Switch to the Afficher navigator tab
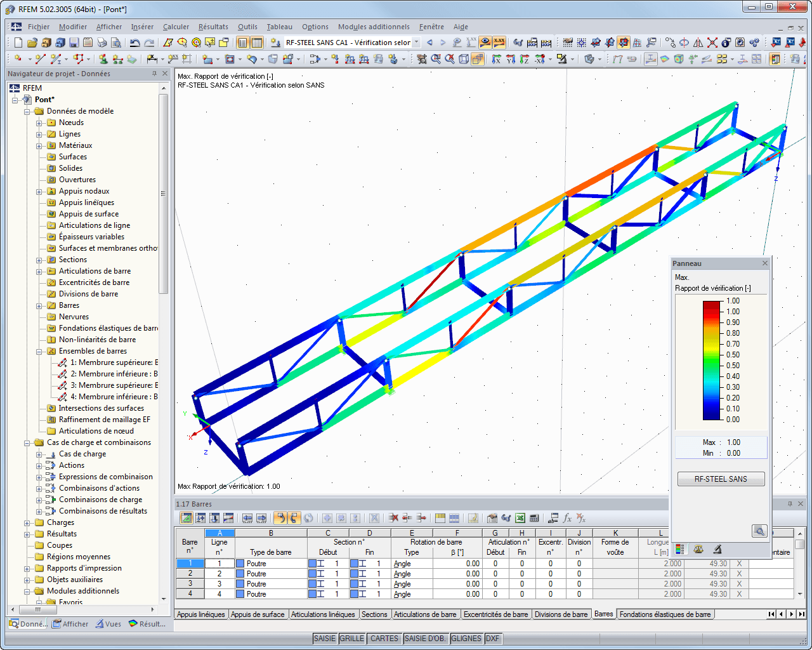 [70, 624]
